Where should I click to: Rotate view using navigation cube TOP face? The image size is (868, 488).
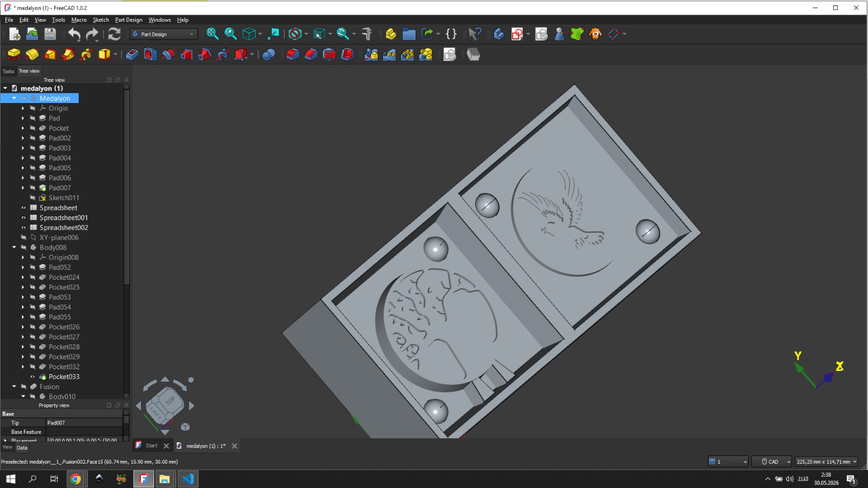[x=170, y=401]
